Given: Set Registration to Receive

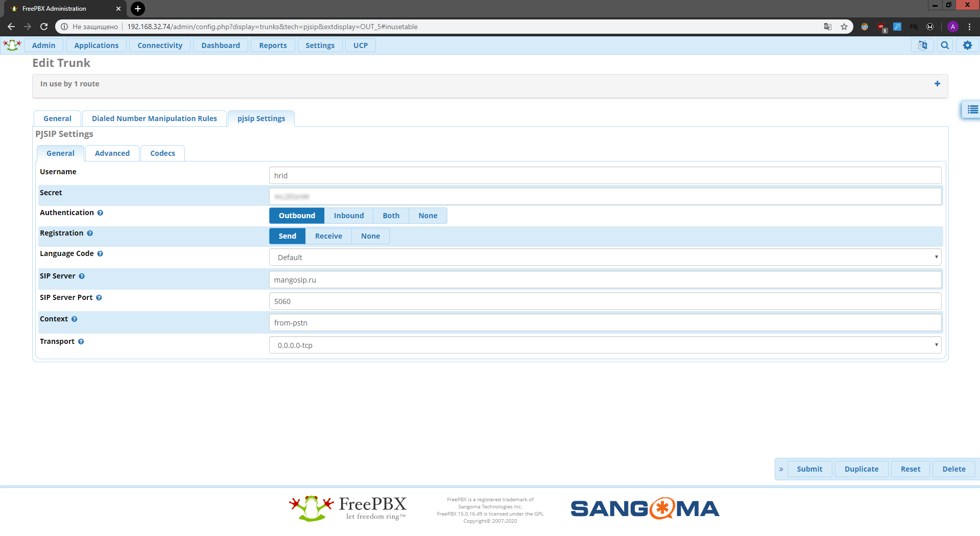Looking at the screenshot, I should 328,236.
